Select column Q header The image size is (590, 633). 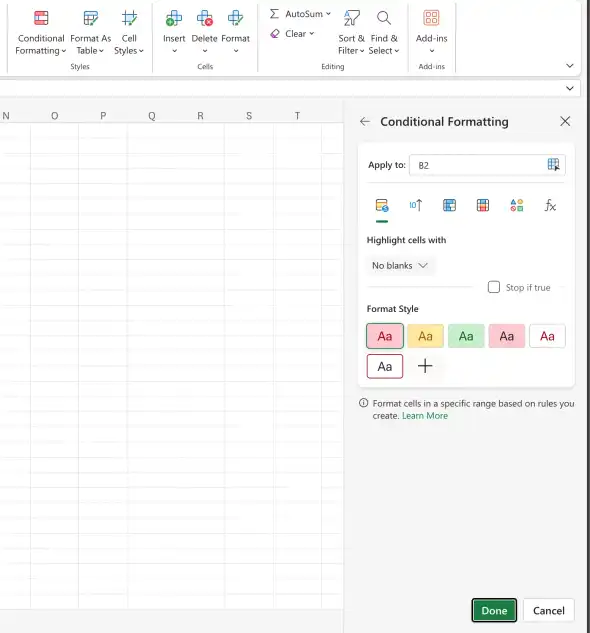click(x=152, y=116)
